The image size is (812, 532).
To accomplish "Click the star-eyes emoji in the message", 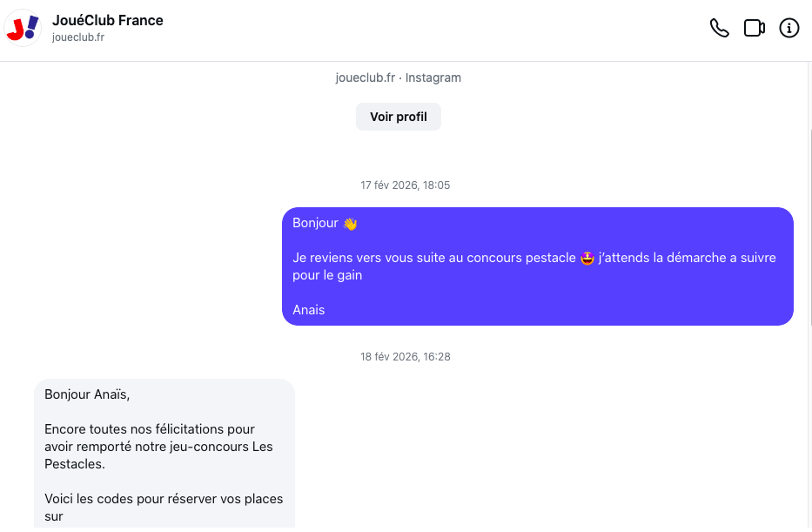I will 588,259.
